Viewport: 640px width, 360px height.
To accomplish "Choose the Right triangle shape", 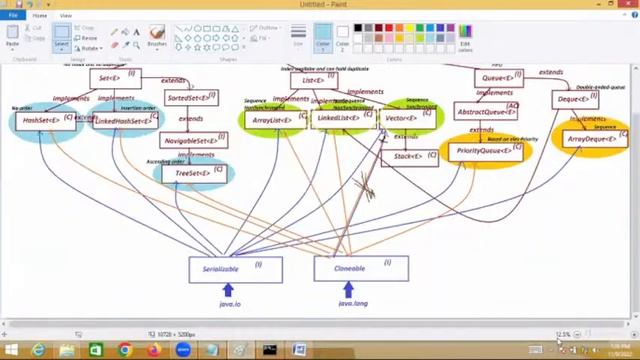I will (179, 38).
